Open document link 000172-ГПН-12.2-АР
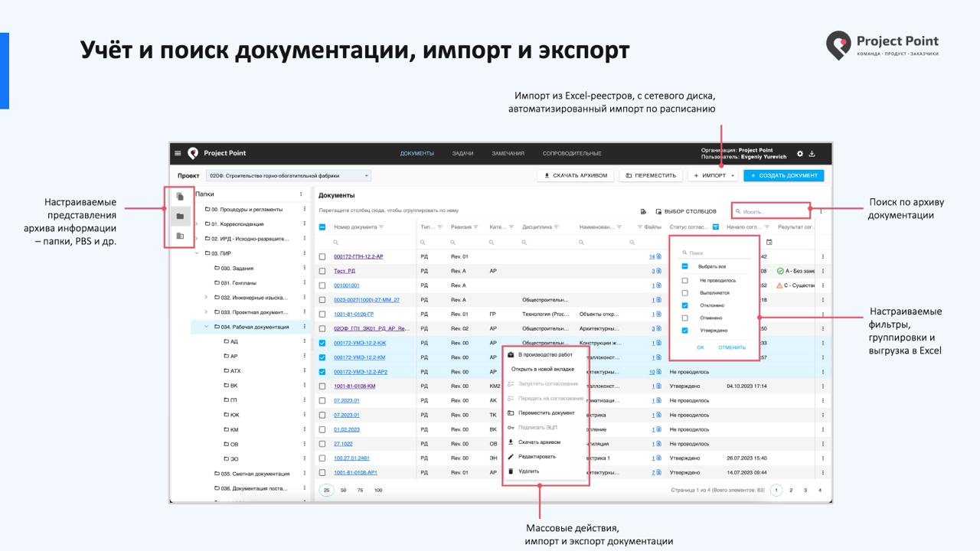The image size is (980, 551). click(358, 255)
